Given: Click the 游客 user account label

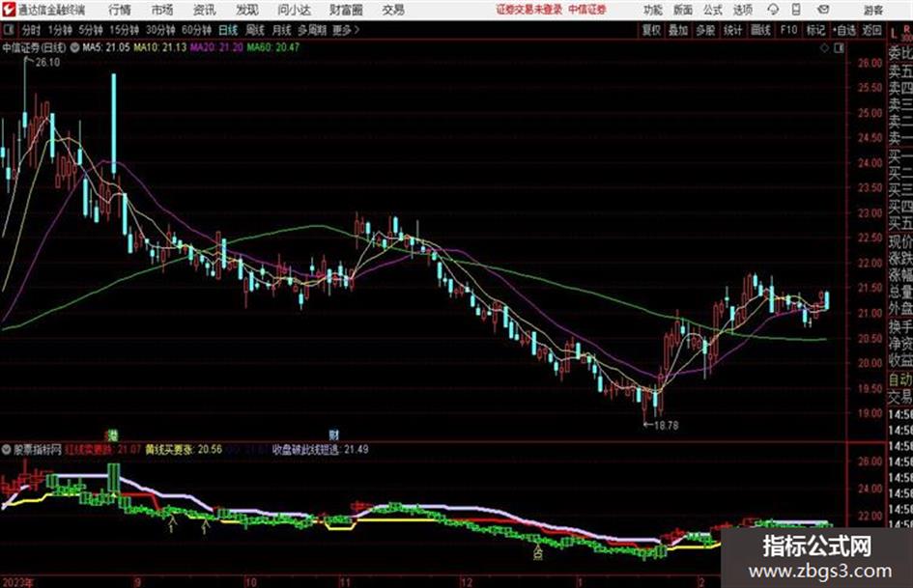Looking at the screenshot, I should [872, 10].
